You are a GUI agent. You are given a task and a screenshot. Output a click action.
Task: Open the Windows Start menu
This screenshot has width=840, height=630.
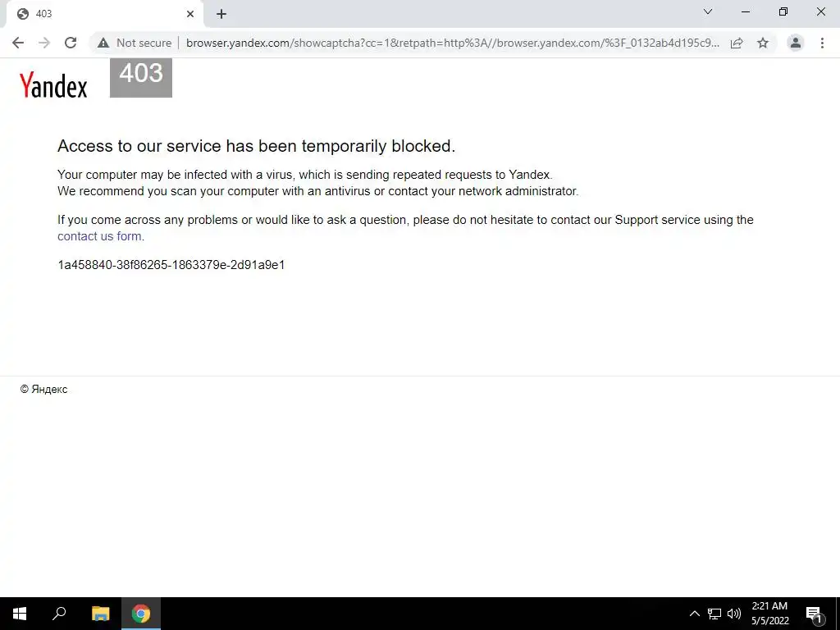20,614
